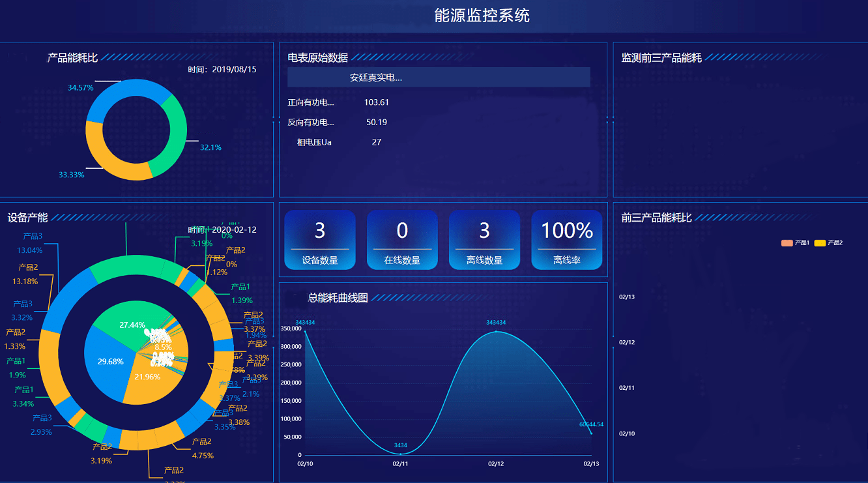868x483 pixels.
Task: Click 02/10 label in 前三产品能耗比 panel
Action: (626, 433)
